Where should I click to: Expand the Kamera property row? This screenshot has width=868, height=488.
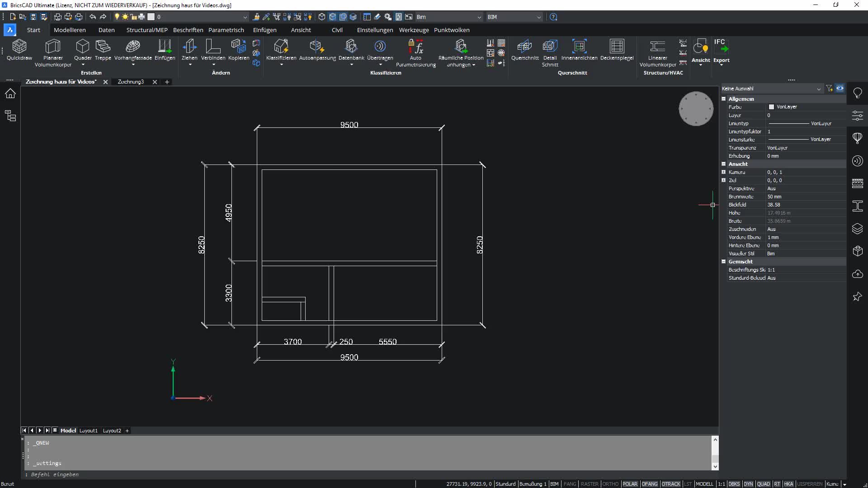(x=723, y=172)
